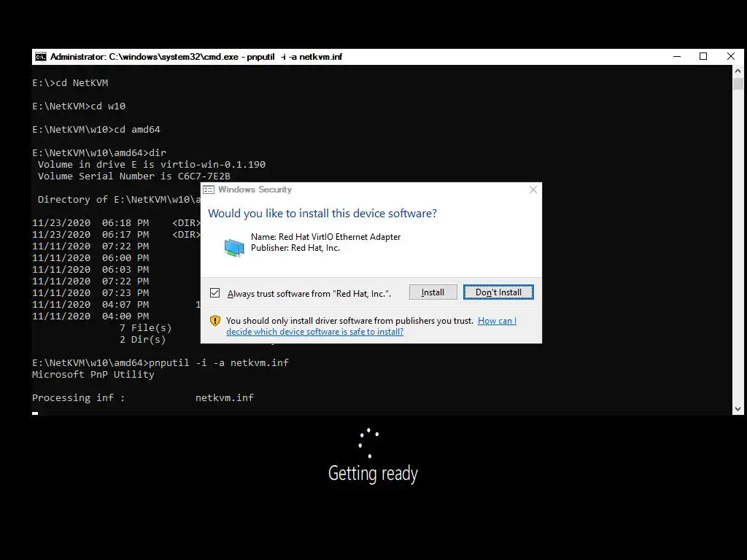
Task: Uncheck Always trust software from Red Hat
Action: pyautogui.click(x=215, y=293)
